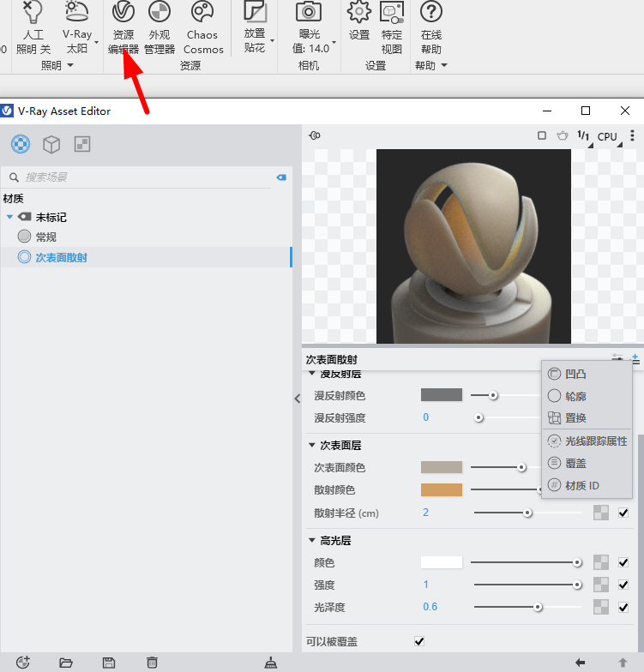Viewport: 644px width, 672px height.
Task: Collapse the 高光层 section
Action: pos(312,540)
